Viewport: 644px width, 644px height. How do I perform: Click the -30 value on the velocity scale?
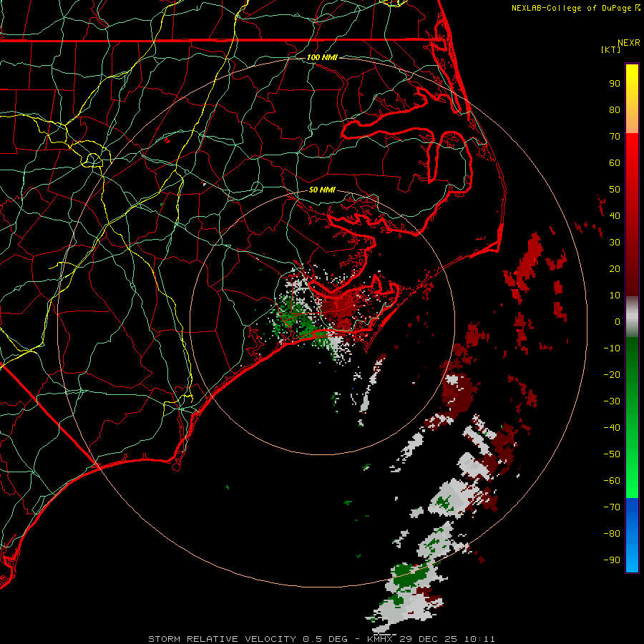612,401
